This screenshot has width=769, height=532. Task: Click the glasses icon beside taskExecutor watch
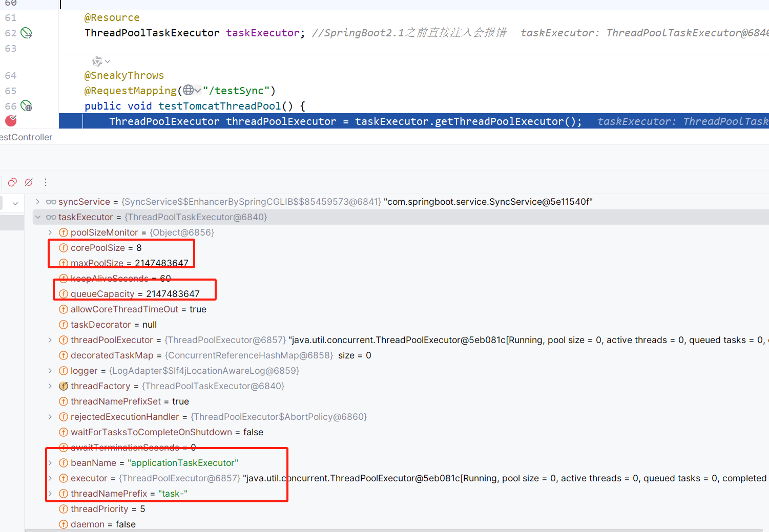point(51,217)
